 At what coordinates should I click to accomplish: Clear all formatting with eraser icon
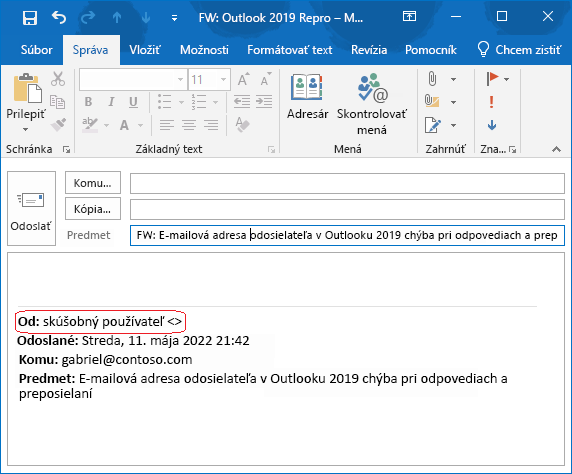[243, 124]
